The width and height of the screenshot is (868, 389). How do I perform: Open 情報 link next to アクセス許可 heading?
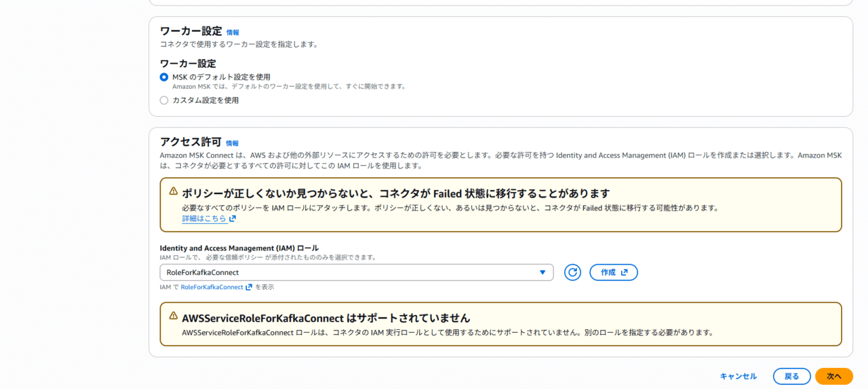pos(232,143)
